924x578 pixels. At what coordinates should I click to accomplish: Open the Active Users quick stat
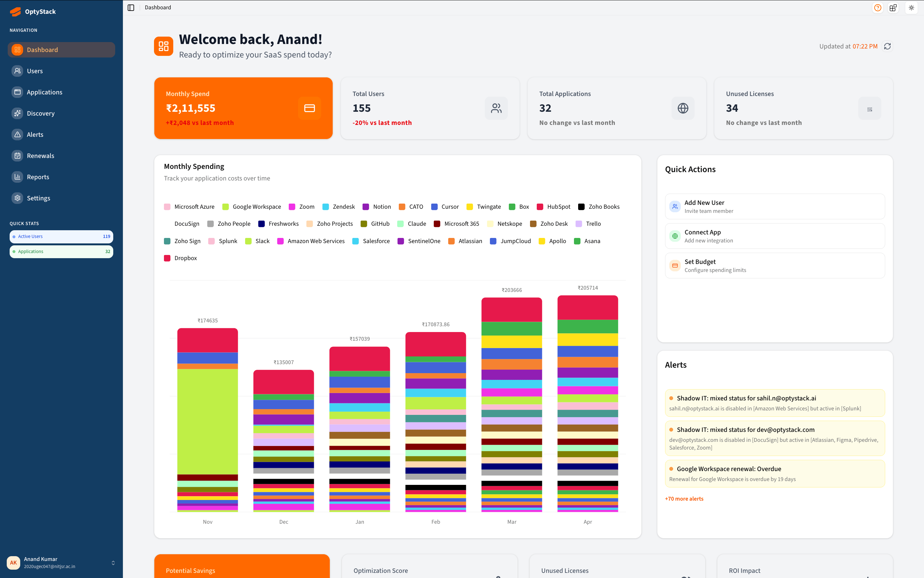[61, 237]
